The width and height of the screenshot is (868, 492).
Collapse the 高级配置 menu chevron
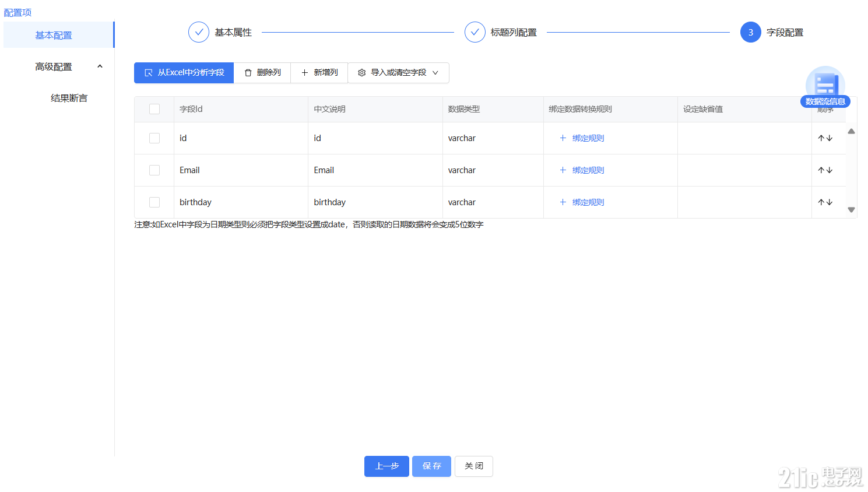click(100, 66)
